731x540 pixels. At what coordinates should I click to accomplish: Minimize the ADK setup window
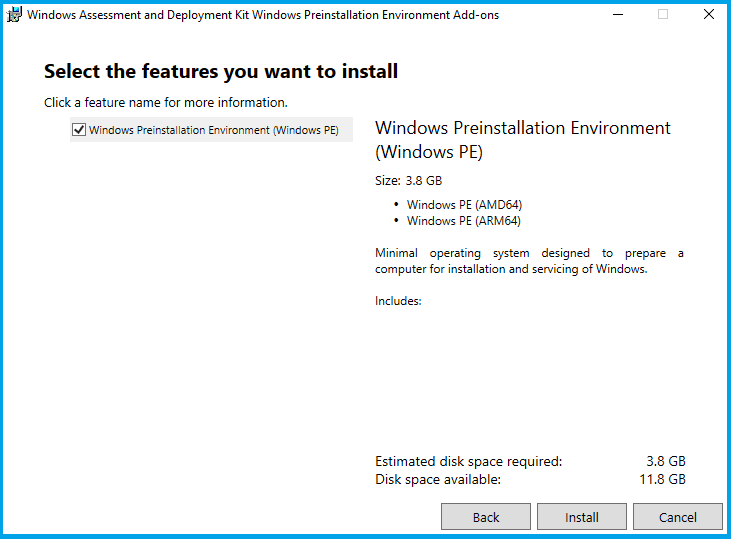point(615,15)
